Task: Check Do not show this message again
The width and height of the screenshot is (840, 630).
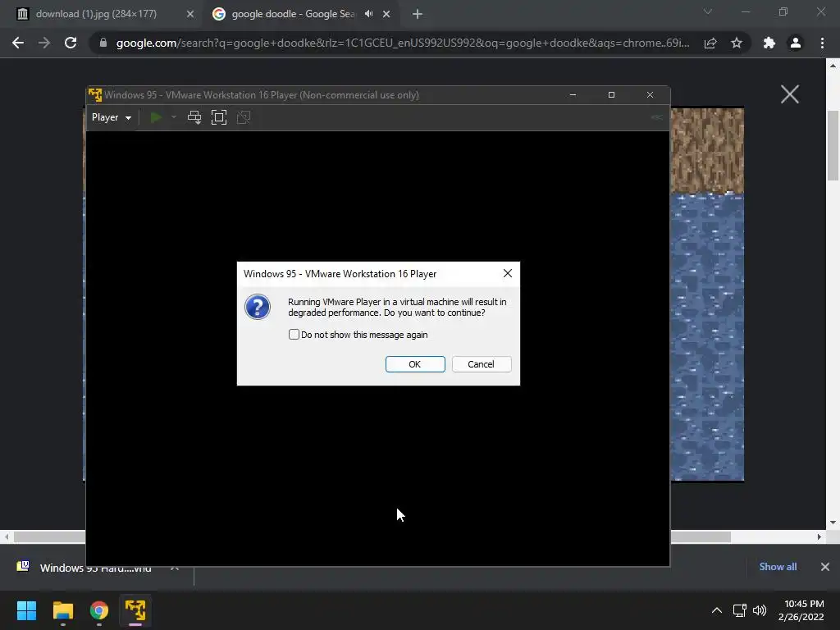Action: (294, 335)
